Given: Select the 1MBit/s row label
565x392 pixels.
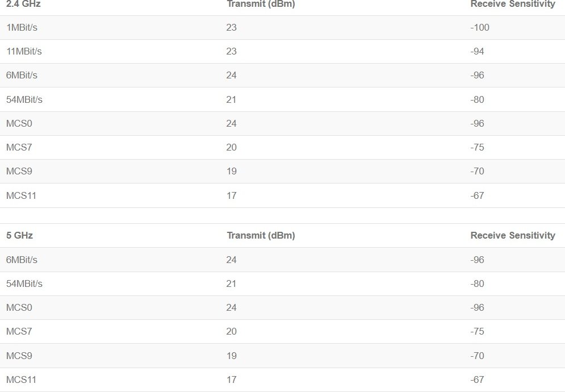Looking at the screenshot, I should click(22, 27).
